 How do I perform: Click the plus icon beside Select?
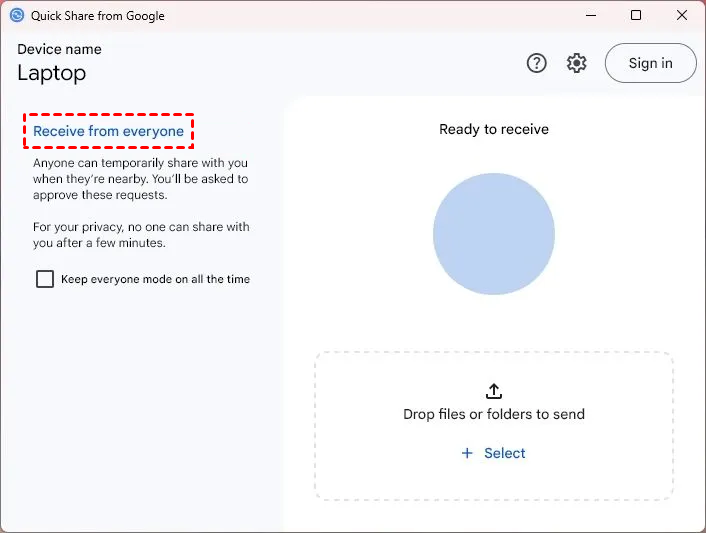pyautogui.click(x=467, y=453)
